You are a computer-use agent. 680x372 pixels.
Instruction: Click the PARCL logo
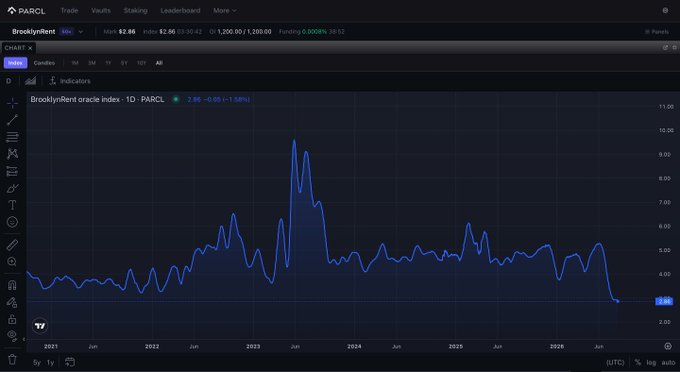(26, 11)
